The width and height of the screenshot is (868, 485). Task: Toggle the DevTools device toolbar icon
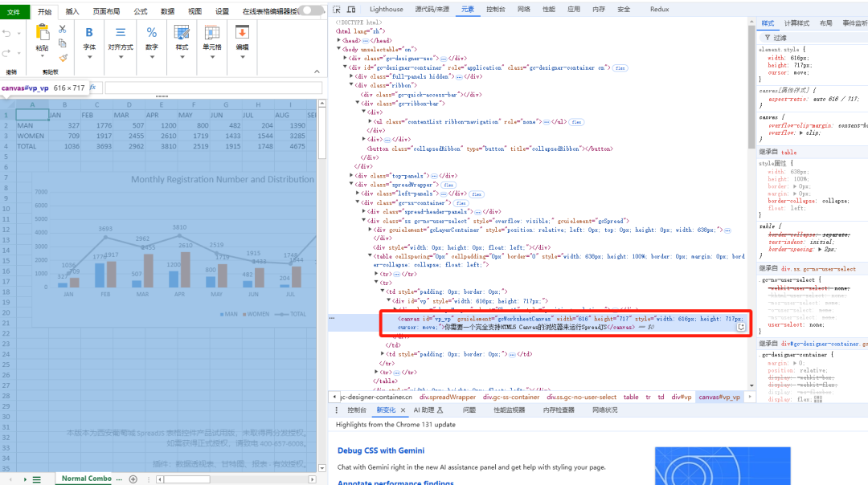click(x=351, y=10)
